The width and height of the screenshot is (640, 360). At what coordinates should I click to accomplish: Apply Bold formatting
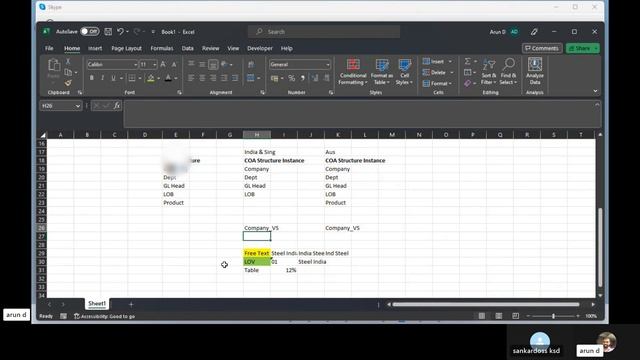(x=91, y=78)
